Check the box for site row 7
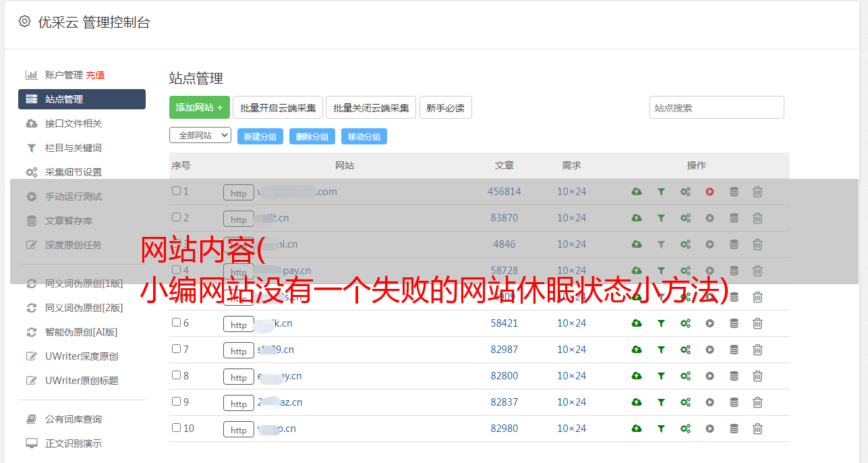 [x=176, y=349]
